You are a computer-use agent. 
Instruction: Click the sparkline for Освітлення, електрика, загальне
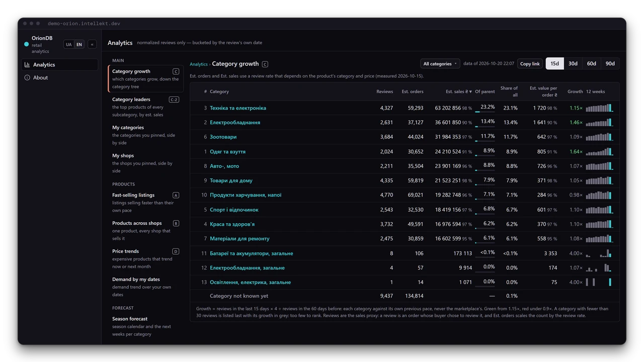coord(599,282)
